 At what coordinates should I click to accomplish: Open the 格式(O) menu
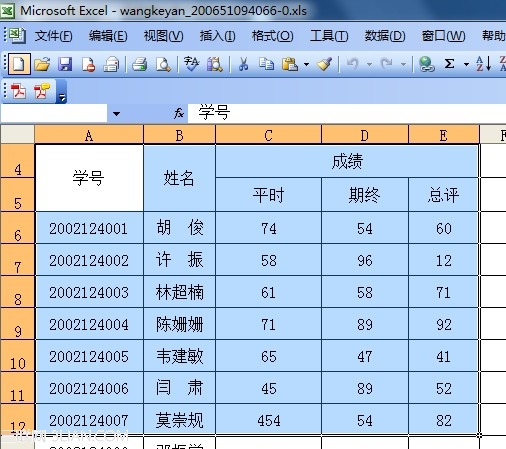(x=272, y=36)
